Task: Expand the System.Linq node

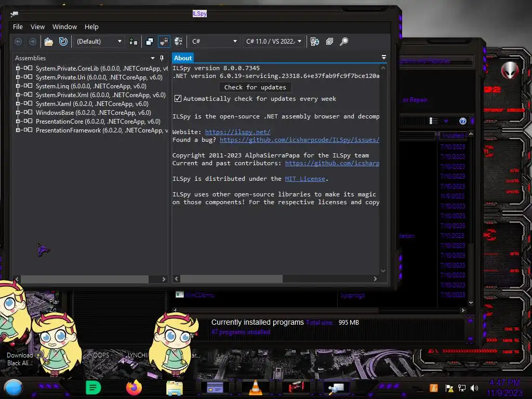Action: click(18, 86)
